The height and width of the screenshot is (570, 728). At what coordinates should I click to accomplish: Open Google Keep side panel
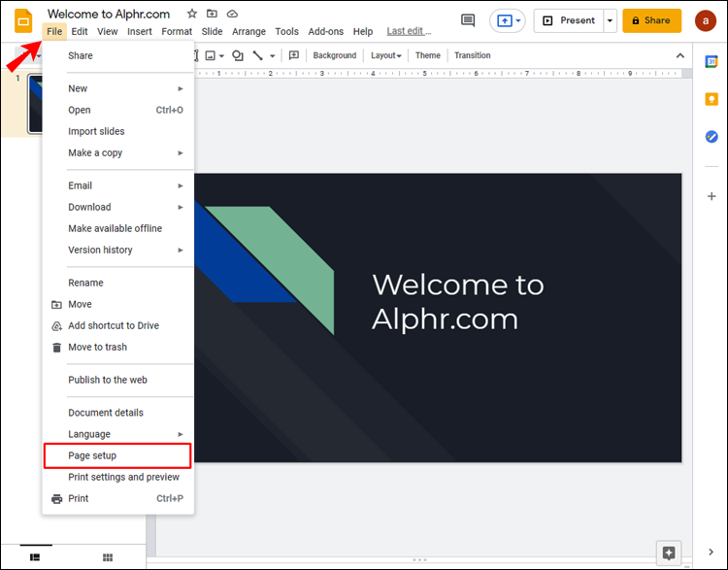click(711, 99)
